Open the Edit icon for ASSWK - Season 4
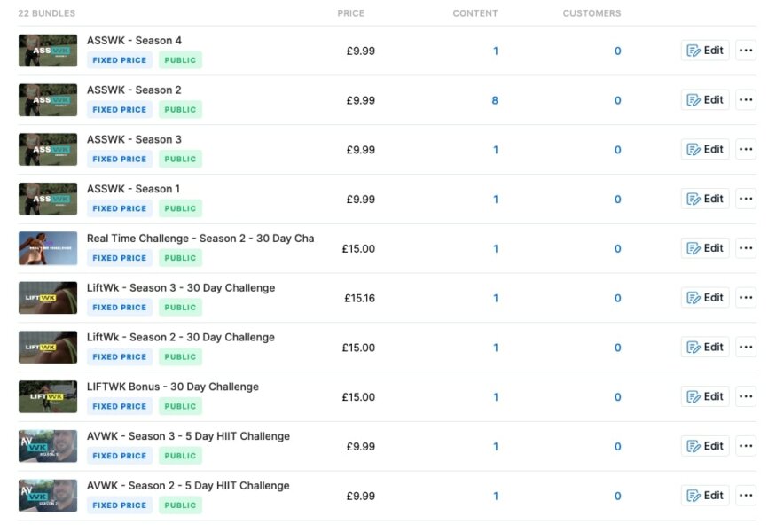The image size is (776, 532). 694,51
